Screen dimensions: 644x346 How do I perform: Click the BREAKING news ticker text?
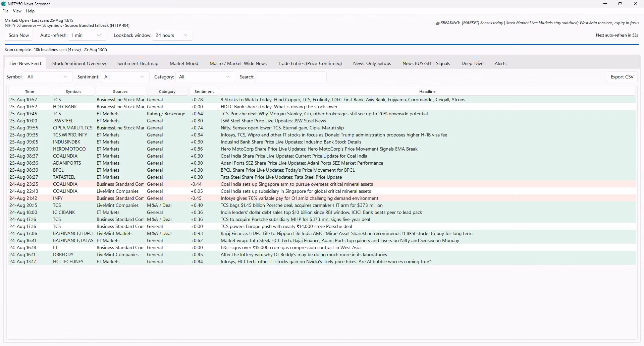click(537, 23)
